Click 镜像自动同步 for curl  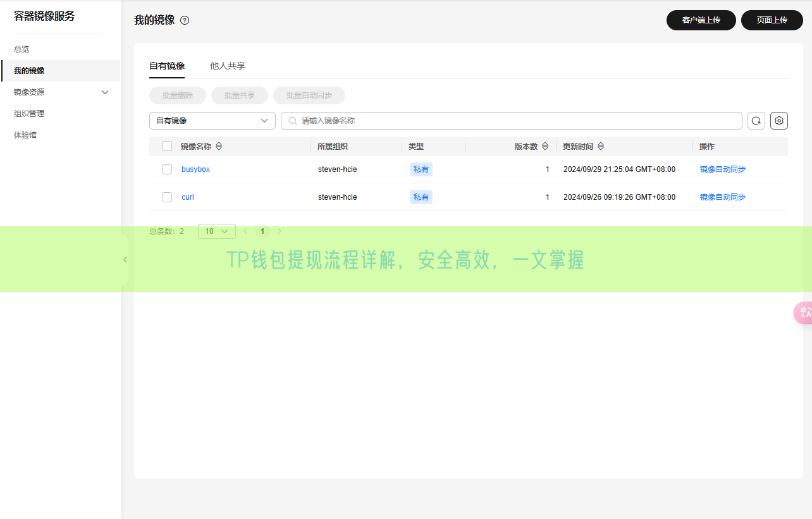723,197
